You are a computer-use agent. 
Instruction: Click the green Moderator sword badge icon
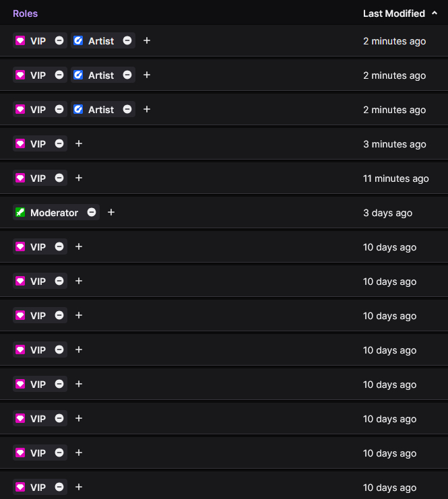[x=20, y=212]
